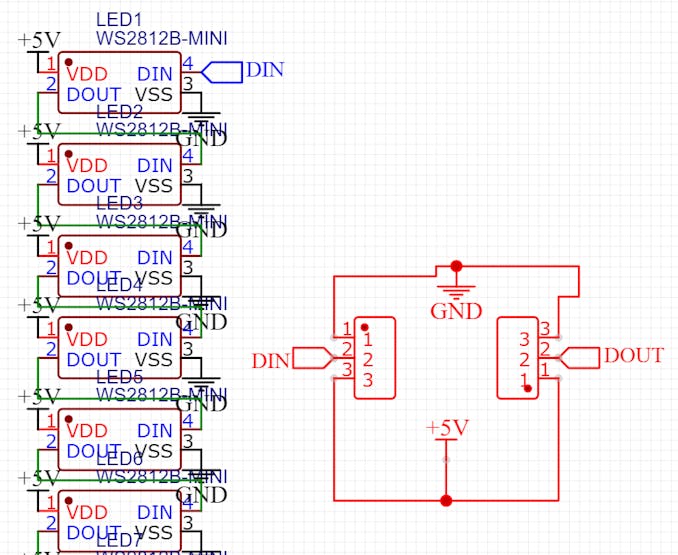Select the LED1 component body
This screenshot has height=555, width=678.
point(119,83)
